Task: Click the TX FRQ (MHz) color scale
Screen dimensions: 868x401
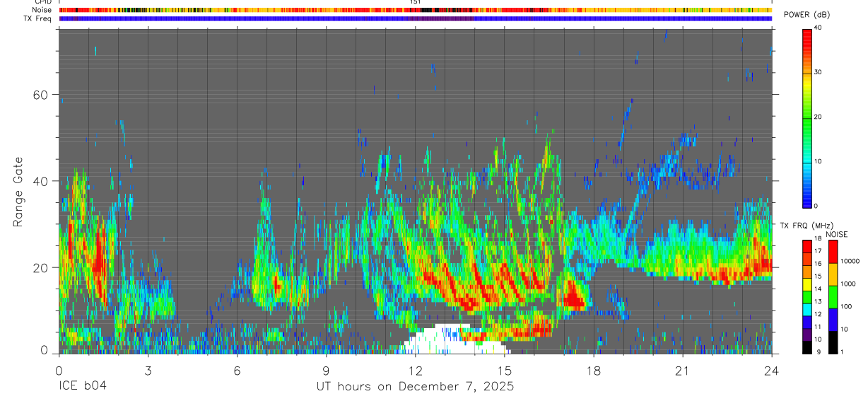Action: pyautogui.click(x=807, y=296)
